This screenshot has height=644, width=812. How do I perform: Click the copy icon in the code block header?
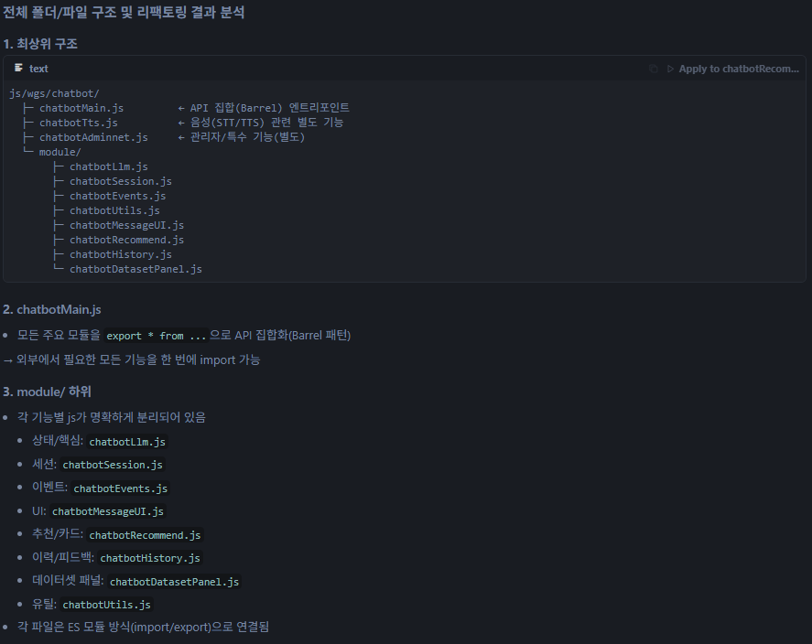tap(653, 69)
